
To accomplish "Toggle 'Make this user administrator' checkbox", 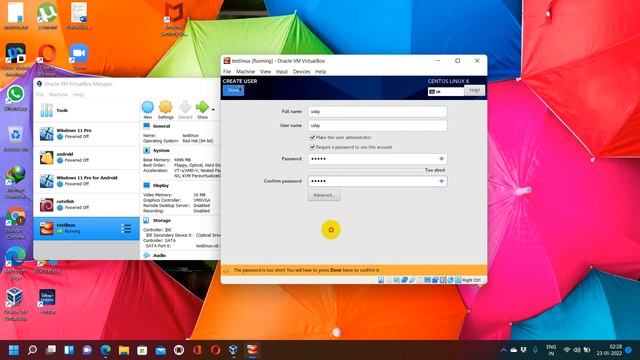I will click(x=312, y=138).
